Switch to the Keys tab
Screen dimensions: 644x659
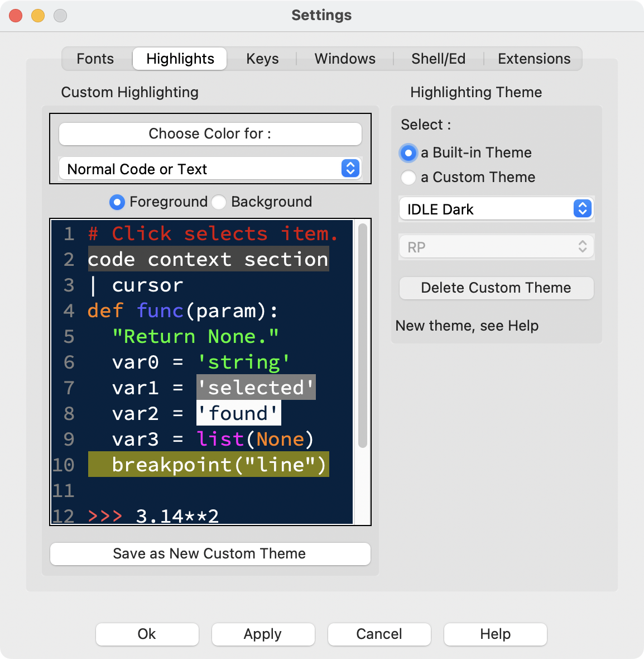coord(262,59)
